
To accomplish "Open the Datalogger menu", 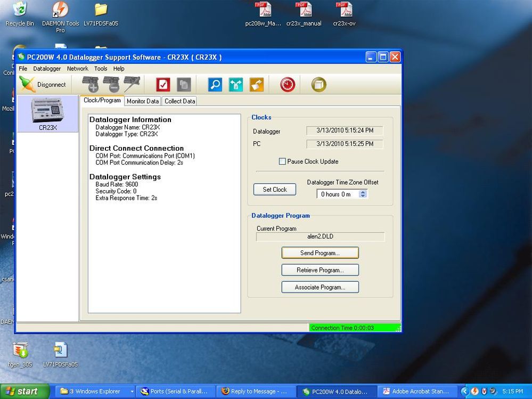I will [x=47, y=69].
